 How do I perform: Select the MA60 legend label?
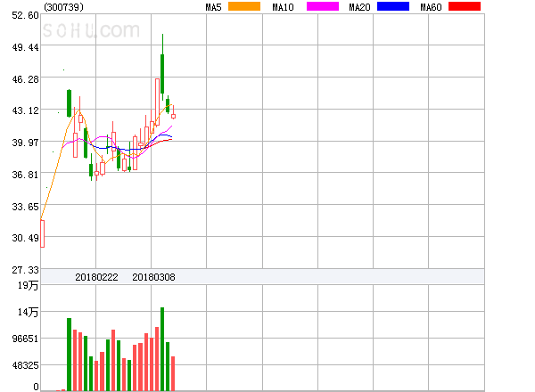(431, 7)
